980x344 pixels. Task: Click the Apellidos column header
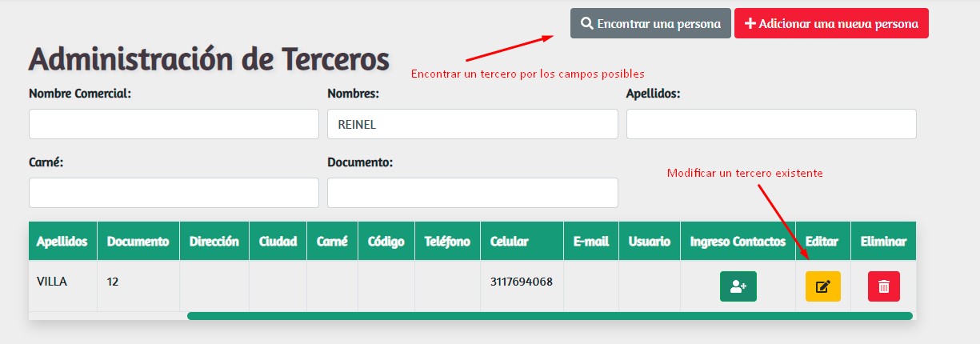tap(62, 242)
